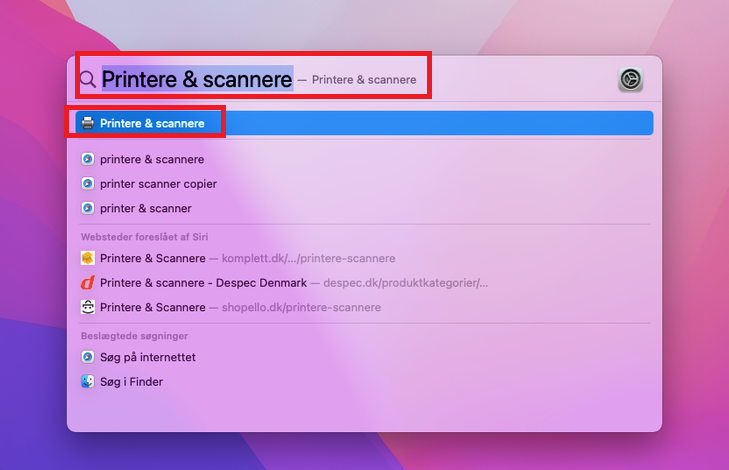Viewport: 729px width, 470px height.
Task: Select 'Søg på internettet' option
Action: [x=148, y=357]
